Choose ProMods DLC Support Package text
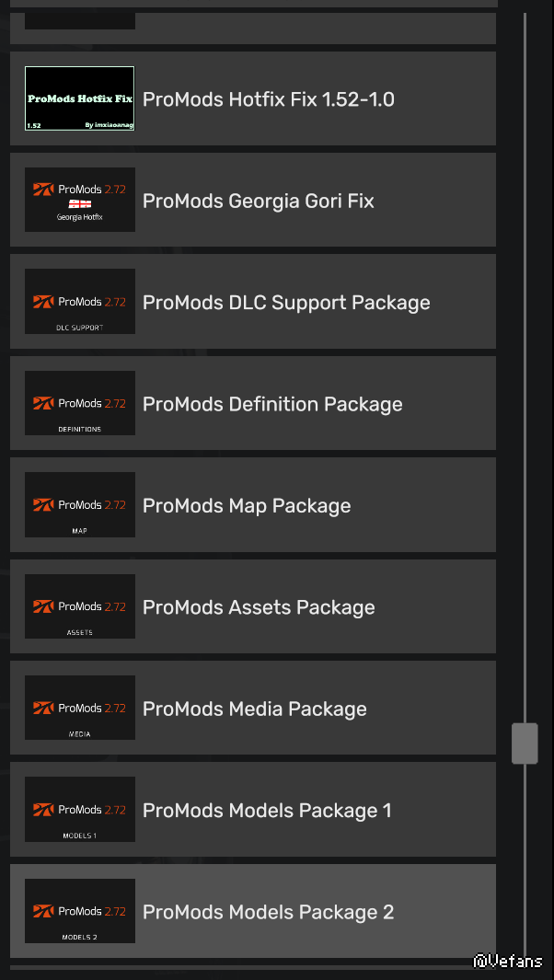 tap(286, 303)
